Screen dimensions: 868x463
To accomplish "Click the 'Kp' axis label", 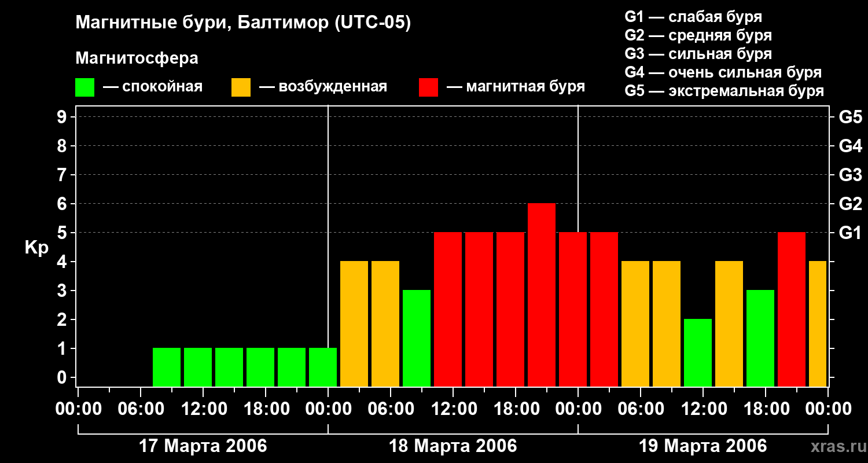I will click(x=36, y=248).
